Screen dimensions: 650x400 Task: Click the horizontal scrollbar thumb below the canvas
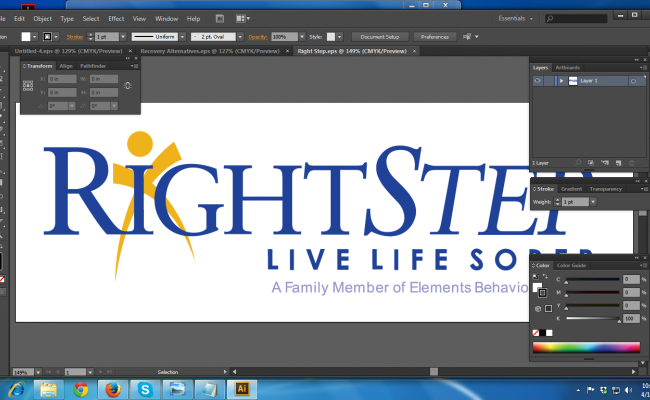tap(434, 372)
